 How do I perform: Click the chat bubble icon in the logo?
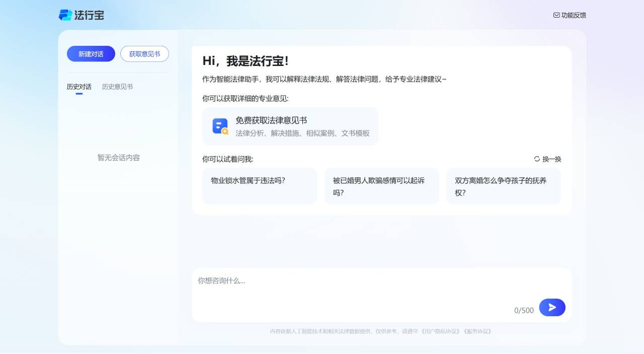click(x=65, y=15)
